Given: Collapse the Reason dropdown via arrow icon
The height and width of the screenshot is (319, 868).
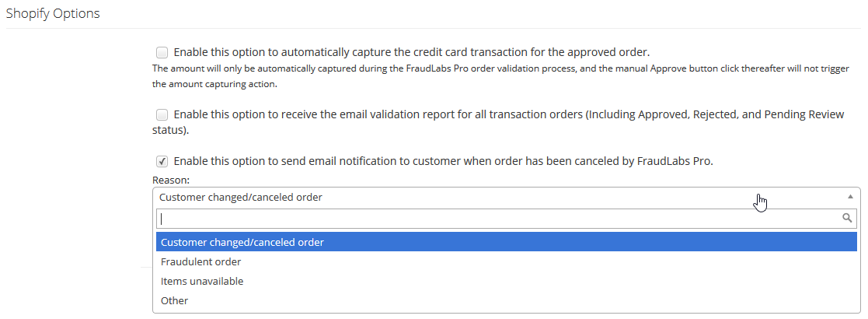Looking at the screenshot, I should point(851,197).
